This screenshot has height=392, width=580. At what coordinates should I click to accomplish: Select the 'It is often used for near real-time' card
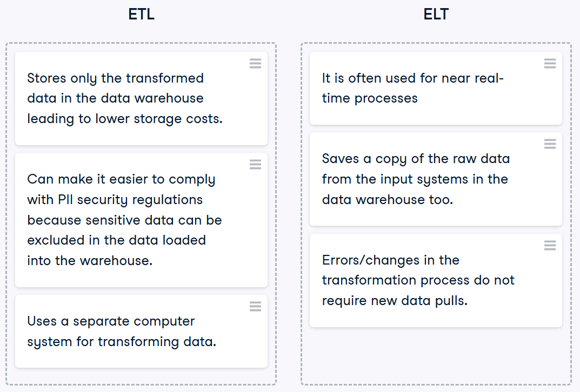[436, 89]
